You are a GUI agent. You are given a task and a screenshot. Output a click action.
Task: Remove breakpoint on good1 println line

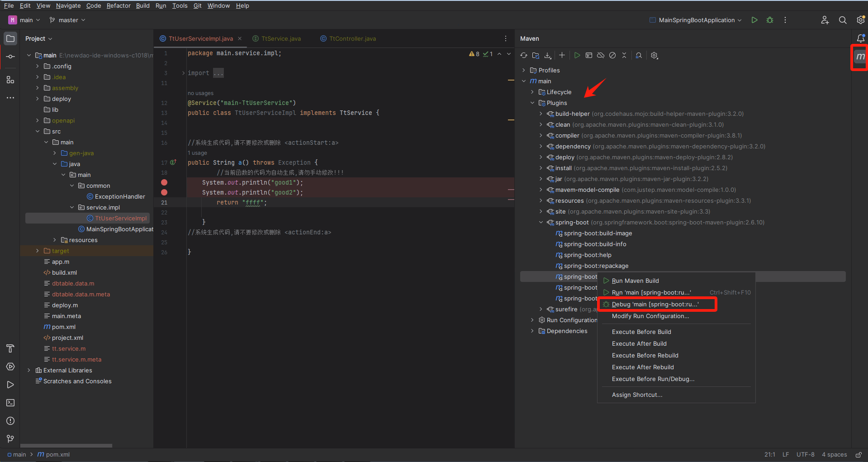pyautogui.click(x=164, y=182)
